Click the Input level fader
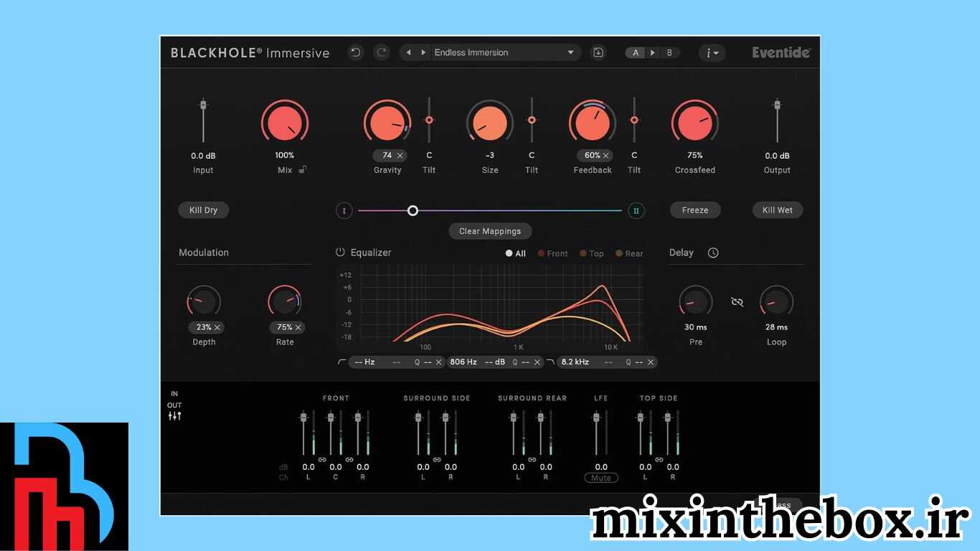Screen dimensions: 980x551 pyautogui.click(x=203, y=121)
